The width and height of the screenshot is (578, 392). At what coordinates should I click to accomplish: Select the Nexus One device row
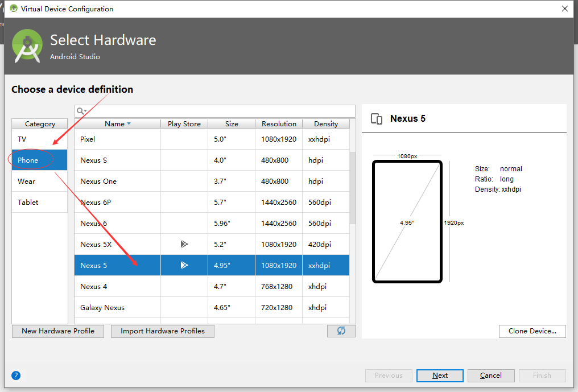(212, 181)
